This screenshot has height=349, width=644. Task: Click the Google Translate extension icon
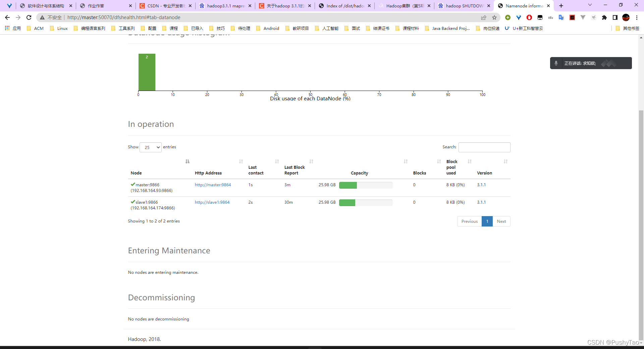click(x=561, y=17)
